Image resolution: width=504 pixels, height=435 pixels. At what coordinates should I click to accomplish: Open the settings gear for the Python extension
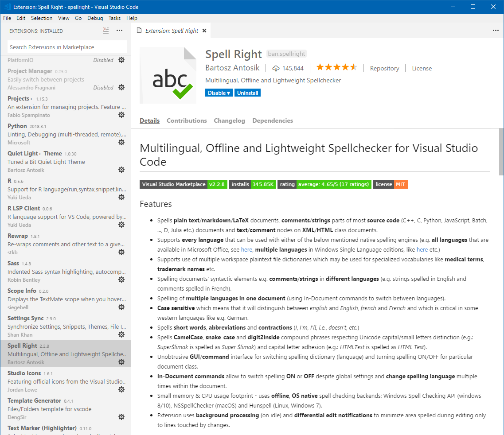121,142
